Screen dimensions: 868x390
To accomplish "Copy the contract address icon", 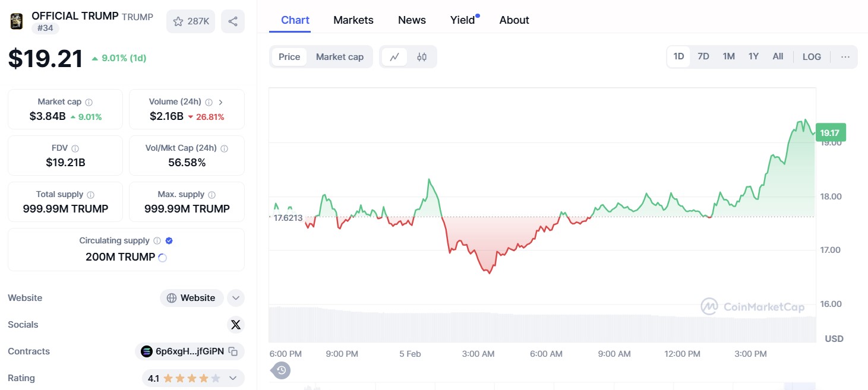I will coord(233,351).
